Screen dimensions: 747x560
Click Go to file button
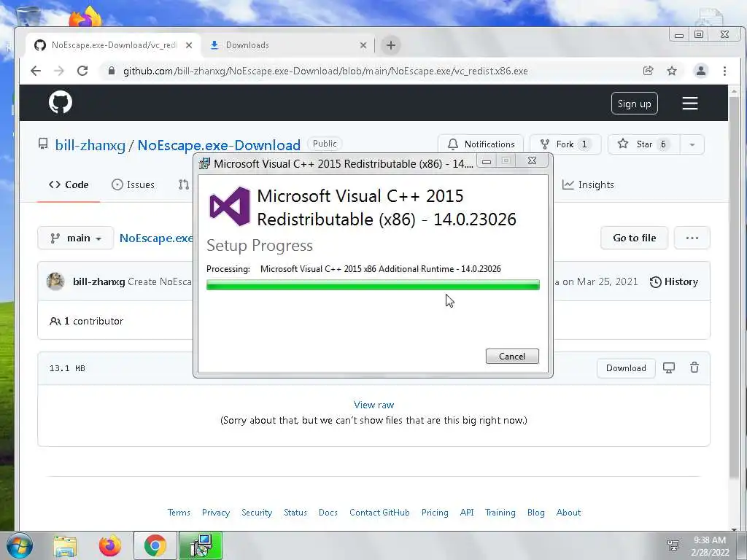(634, 238)
